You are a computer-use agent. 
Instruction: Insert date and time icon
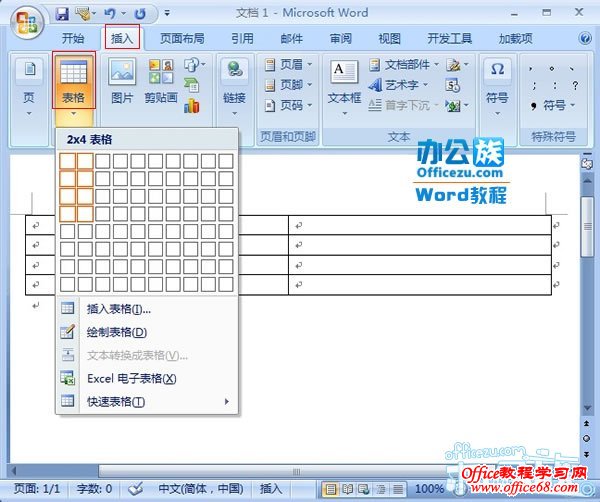[453, 85]
